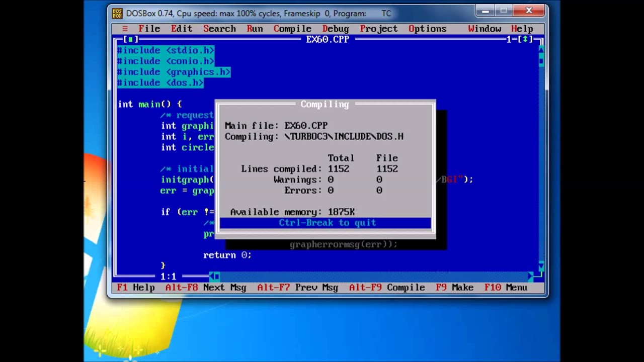Click the horizontal scrollbar right arrow

530,276
